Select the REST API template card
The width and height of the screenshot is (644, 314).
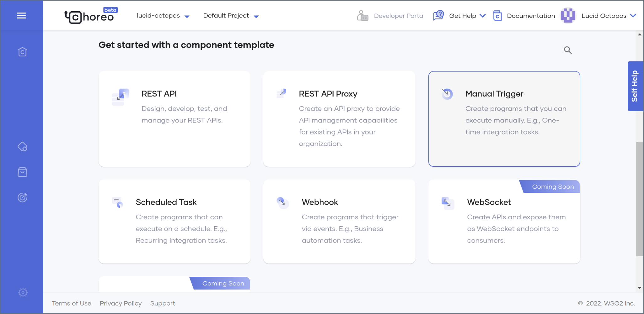[174, 119]
